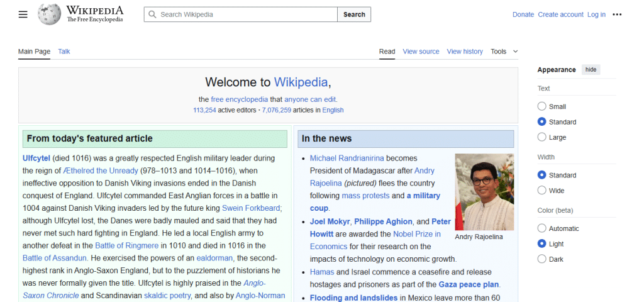644x302 pixels.
Task: Click the Andry Rajoelina photo caption
Action: point(479,237)
